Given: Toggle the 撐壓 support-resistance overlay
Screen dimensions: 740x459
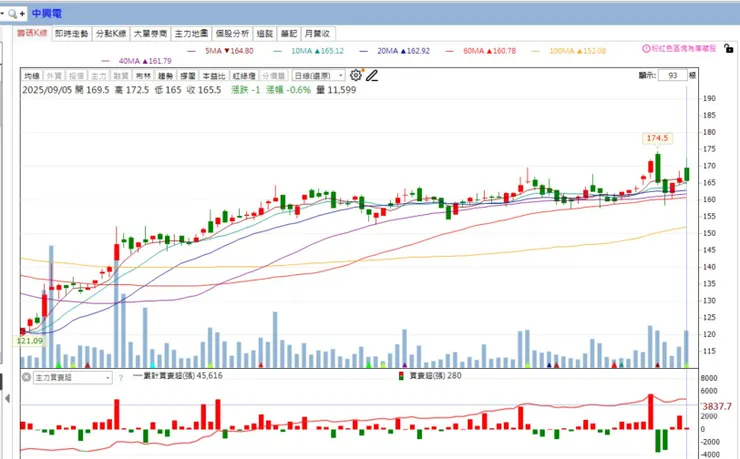Looking at the screenshot, I should 187,75.
